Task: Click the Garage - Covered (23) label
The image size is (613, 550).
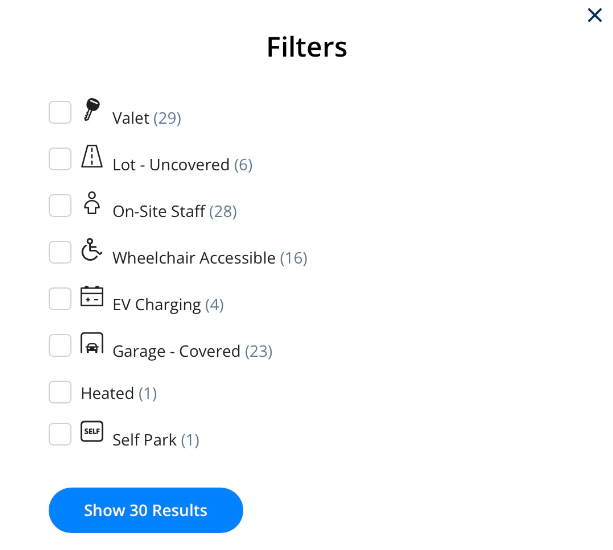Action: [x=192, y=351]
